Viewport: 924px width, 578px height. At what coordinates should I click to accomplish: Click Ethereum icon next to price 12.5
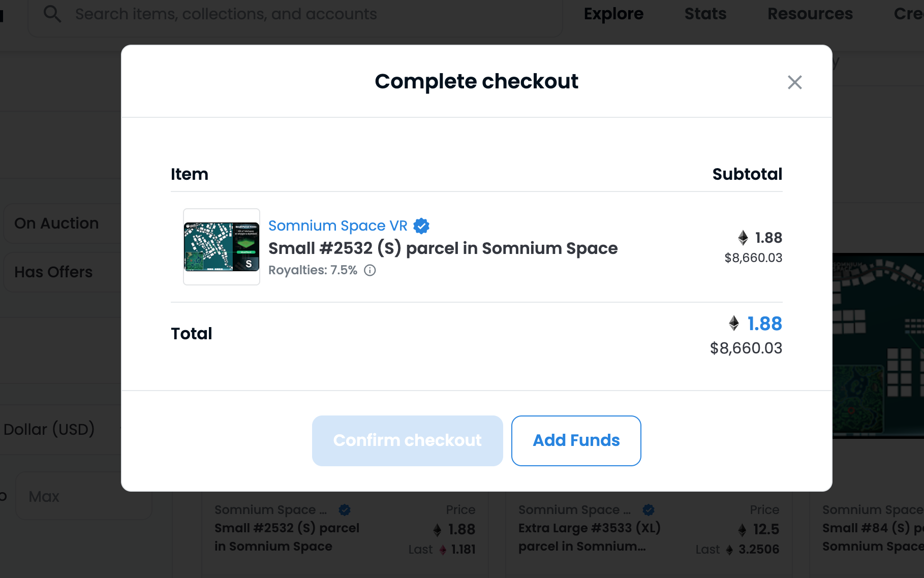[x=742, y=530]
